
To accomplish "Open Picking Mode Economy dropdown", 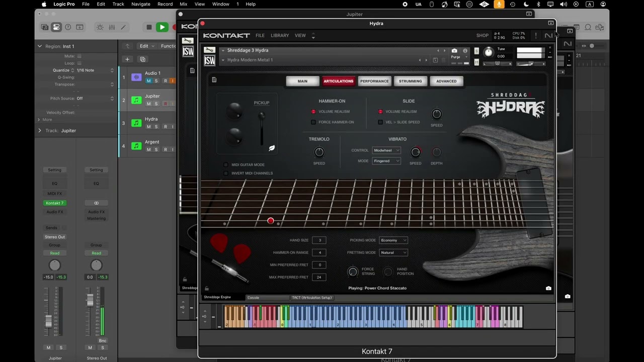I will click(393, 240).
